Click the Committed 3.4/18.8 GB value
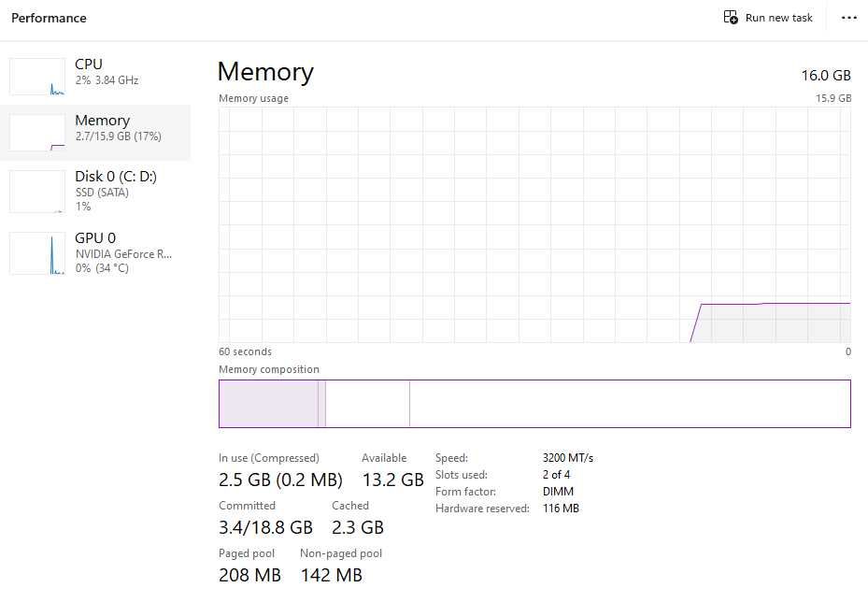868x602 pixels. 265,527
